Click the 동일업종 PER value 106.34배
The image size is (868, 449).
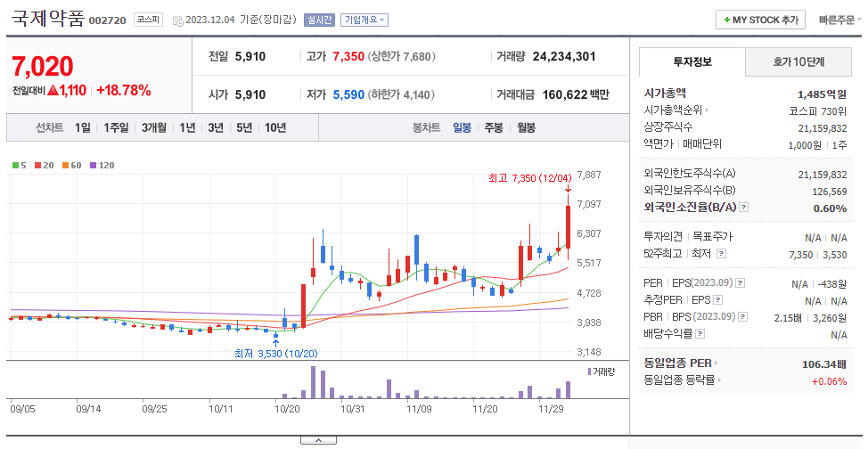(824, 364)
